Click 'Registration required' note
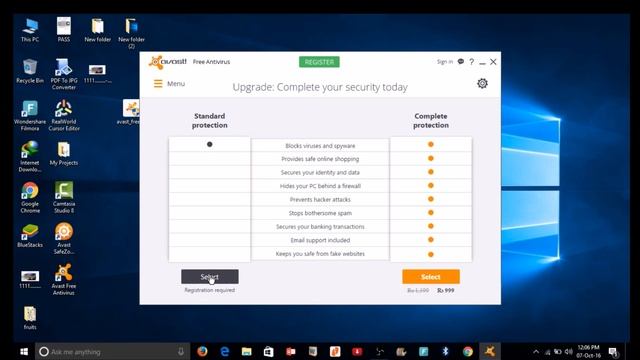 [x=210, y=290]
